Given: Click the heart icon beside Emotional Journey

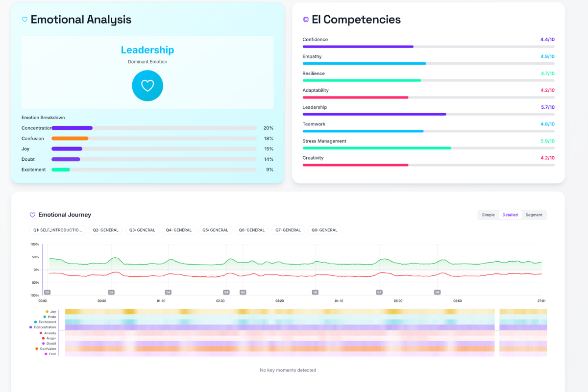Looking at the screenshot, I should pos(32,215).
